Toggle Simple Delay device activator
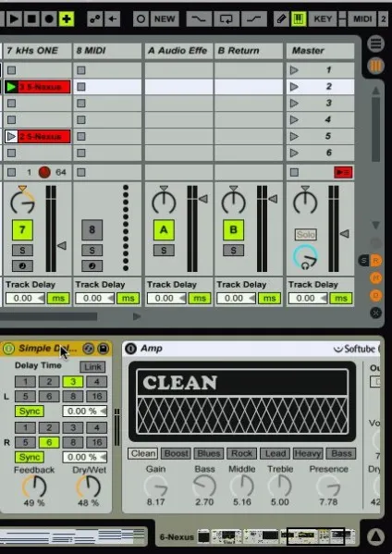392x554 pixels. [x=9, y=349]
